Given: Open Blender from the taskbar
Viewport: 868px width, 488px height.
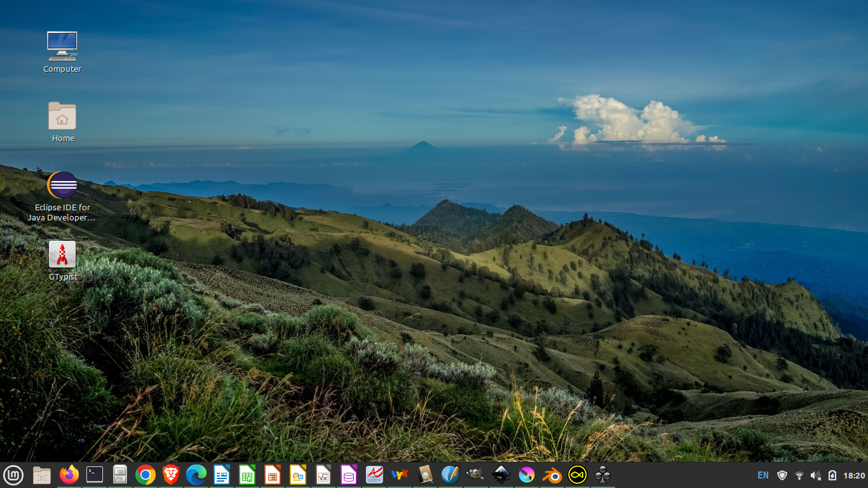Looking at the screenshot, I should (552, 475).
